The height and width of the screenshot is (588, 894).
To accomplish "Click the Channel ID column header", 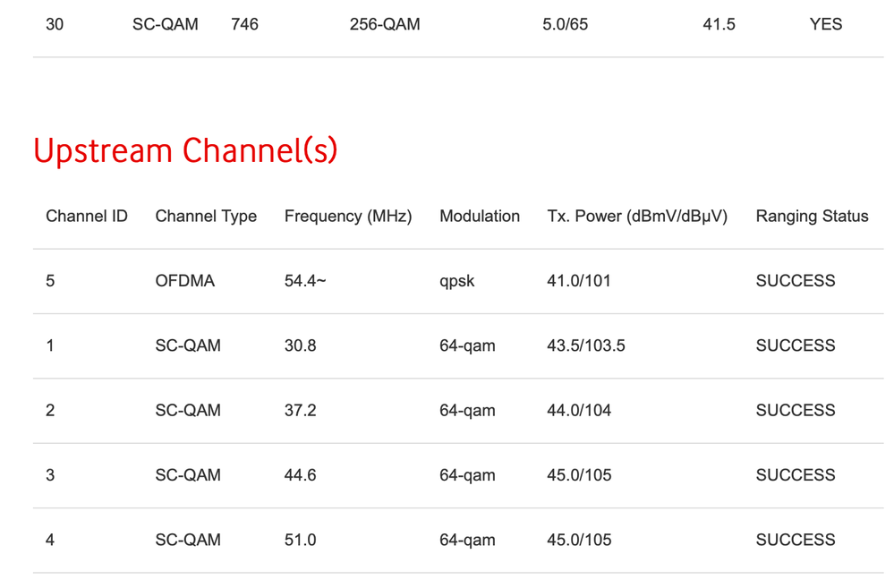I will click(87, 216).
